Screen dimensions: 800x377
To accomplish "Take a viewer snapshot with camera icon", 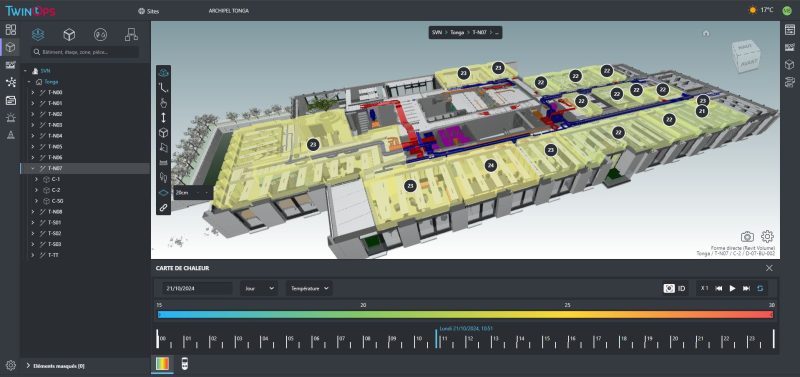I will 747,237.
